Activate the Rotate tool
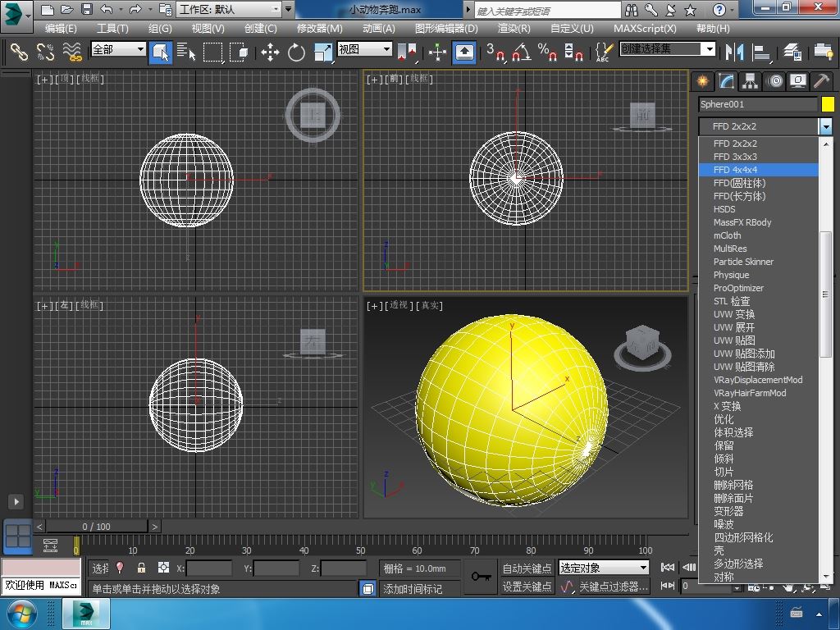Image resolution: width=840 pixels, height=630 pixels. coord(296,52)
